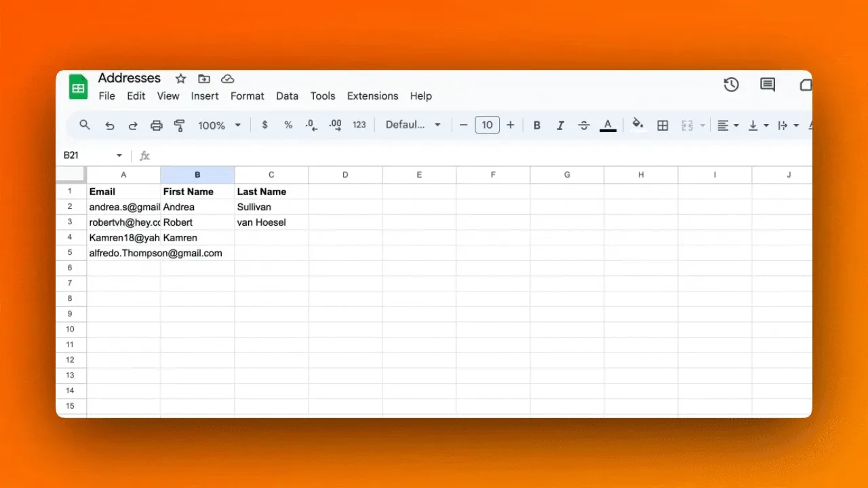Open the default font dropdown
The image size is (868, 488).
(x=413, y=125)
